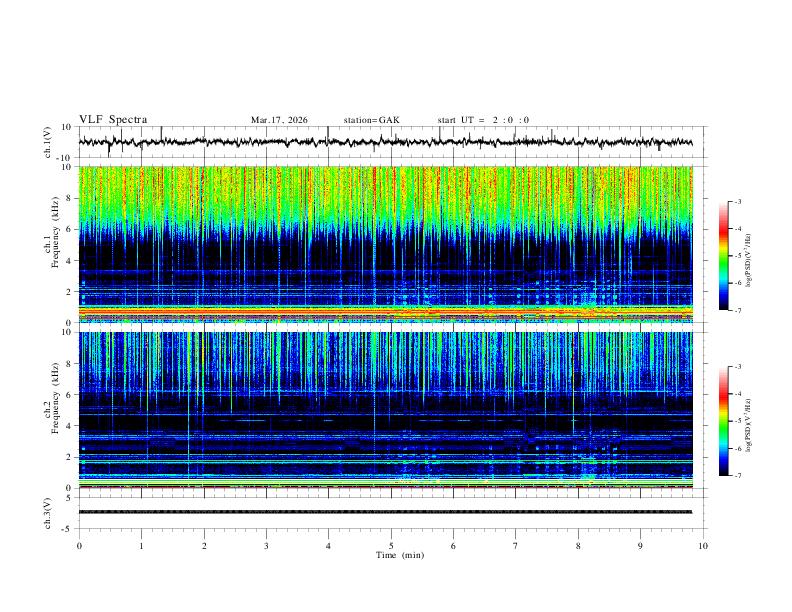Viewport: 792px width, 612px height.
Task: Click the "station=GAK" label
Action: pyautogui.click(x=371, y=120)
